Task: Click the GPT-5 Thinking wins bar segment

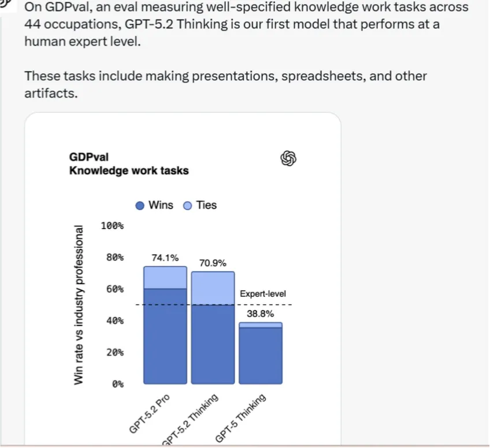Action: tap(261, 356)
